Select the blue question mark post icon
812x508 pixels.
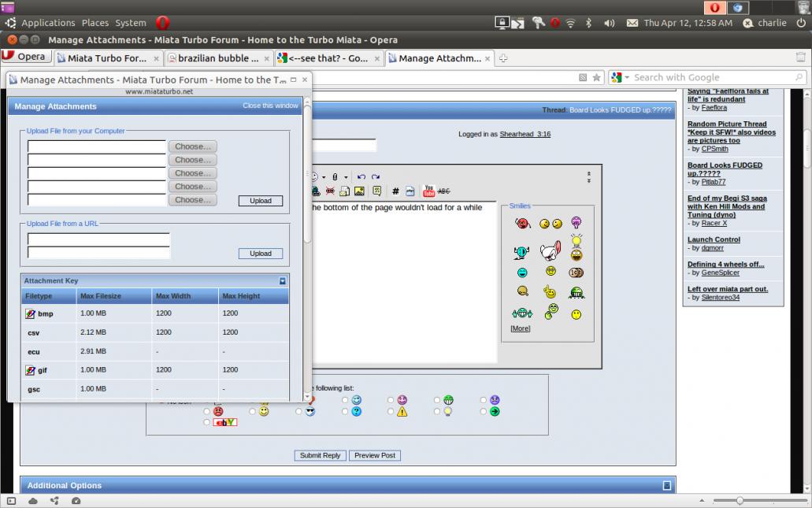(x=356, y=411)
